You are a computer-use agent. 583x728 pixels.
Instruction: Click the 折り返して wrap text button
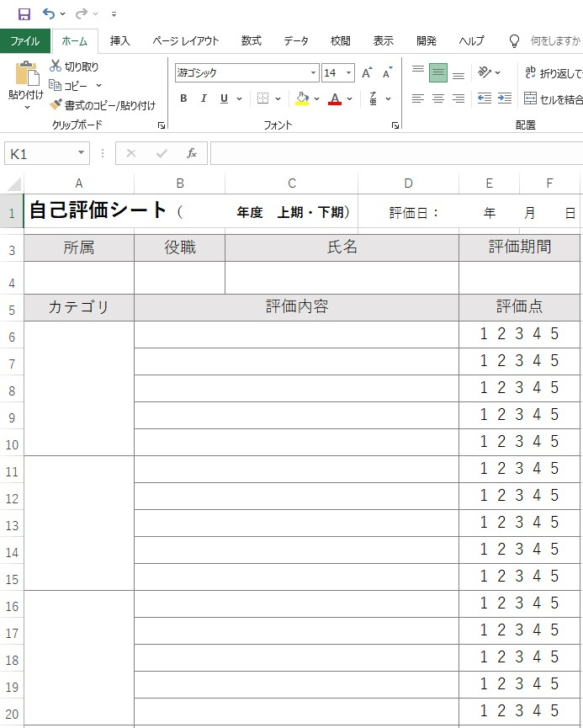(x=553, y=72)
